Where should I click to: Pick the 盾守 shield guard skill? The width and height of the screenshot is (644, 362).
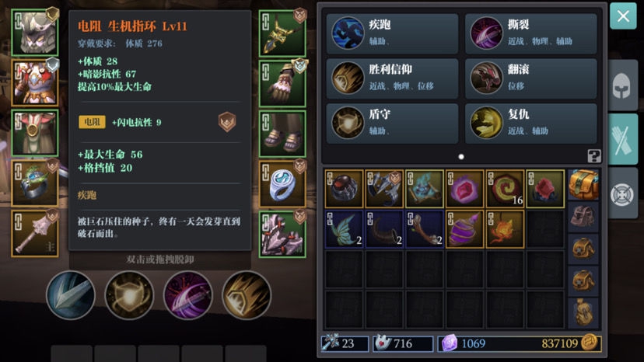[392, 124]
